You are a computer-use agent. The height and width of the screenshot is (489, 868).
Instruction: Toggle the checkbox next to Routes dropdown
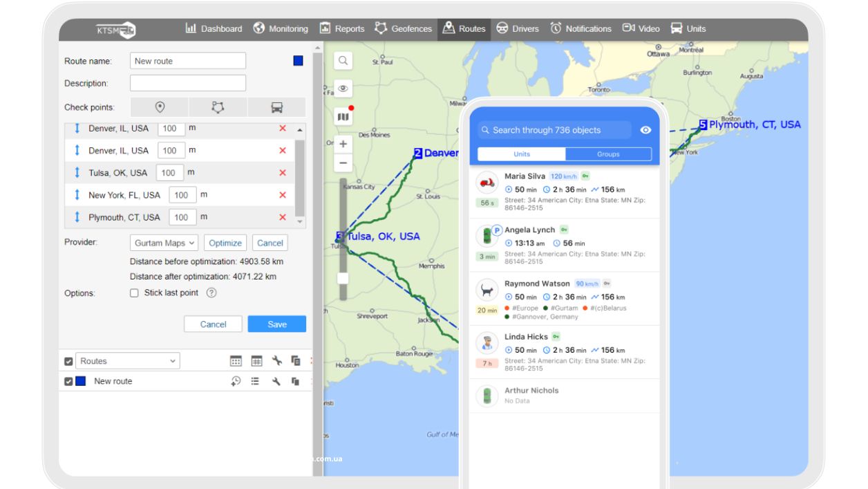(x=68, y=361)
